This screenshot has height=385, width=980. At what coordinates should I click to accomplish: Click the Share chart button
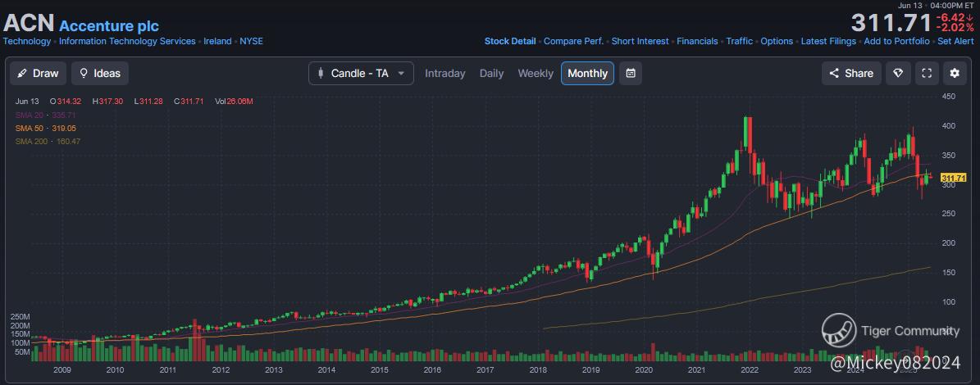[851, 73]
